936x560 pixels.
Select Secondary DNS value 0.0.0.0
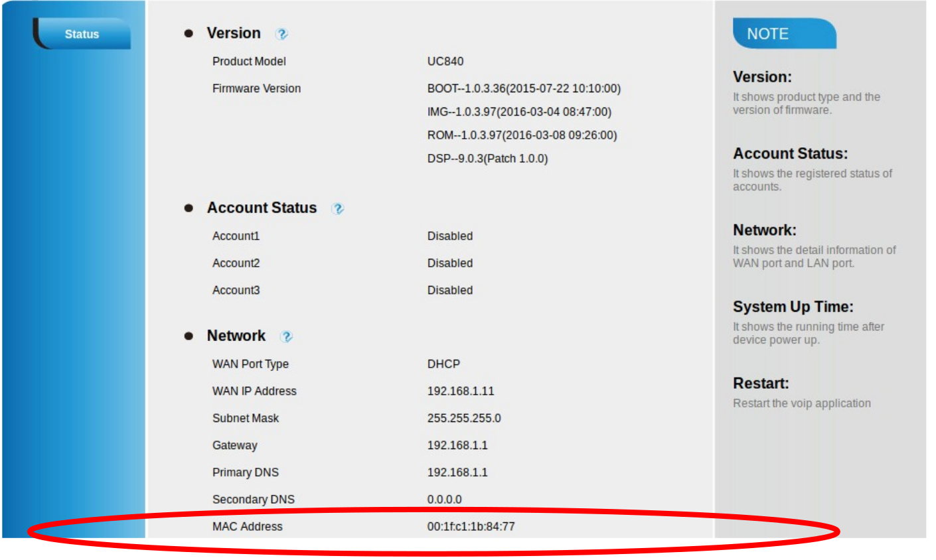point(444,500)
